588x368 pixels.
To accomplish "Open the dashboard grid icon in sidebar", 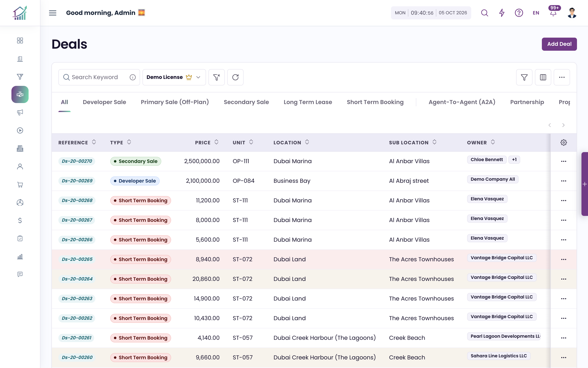I will (20, 40).
